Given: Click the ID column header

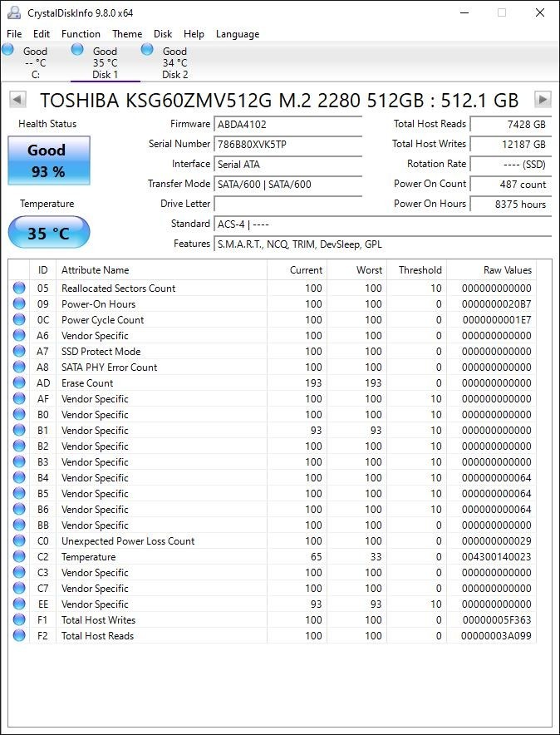Looking at the screenshot, I should coord(42,270).
